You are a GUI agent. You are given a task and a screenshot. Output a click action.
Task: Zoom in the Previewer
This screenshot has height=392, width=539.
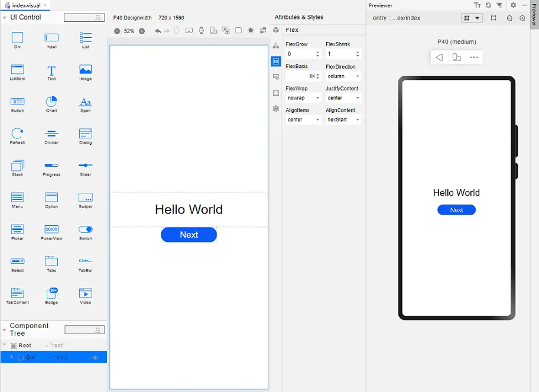522,18
